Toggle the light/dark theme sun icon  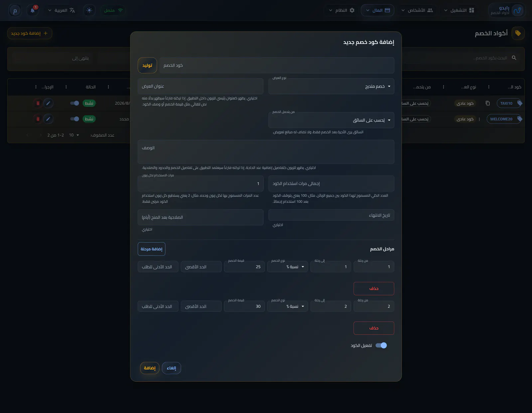[89, 10]
